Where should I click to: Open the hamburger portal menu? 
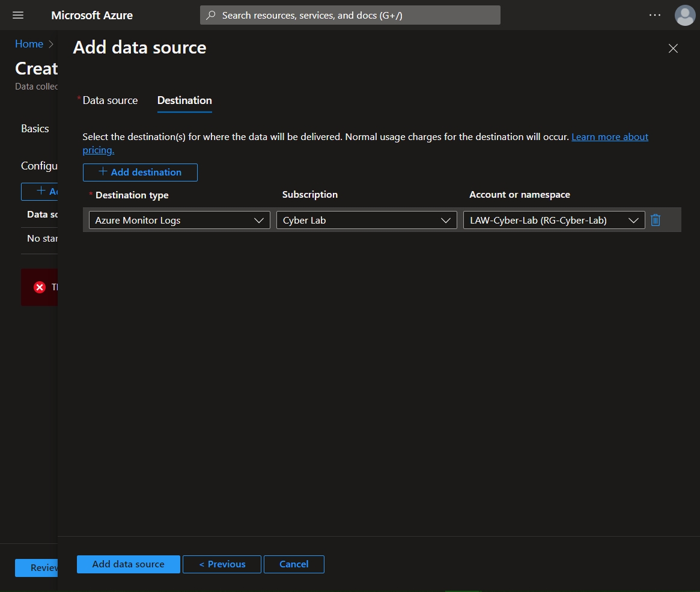coord(18,15)
